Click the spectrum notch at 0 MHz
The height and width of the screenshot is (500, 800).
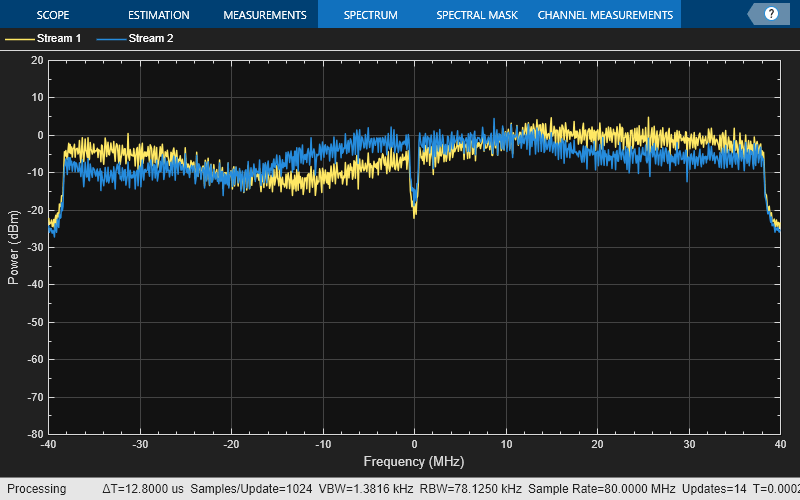[414, 205]
